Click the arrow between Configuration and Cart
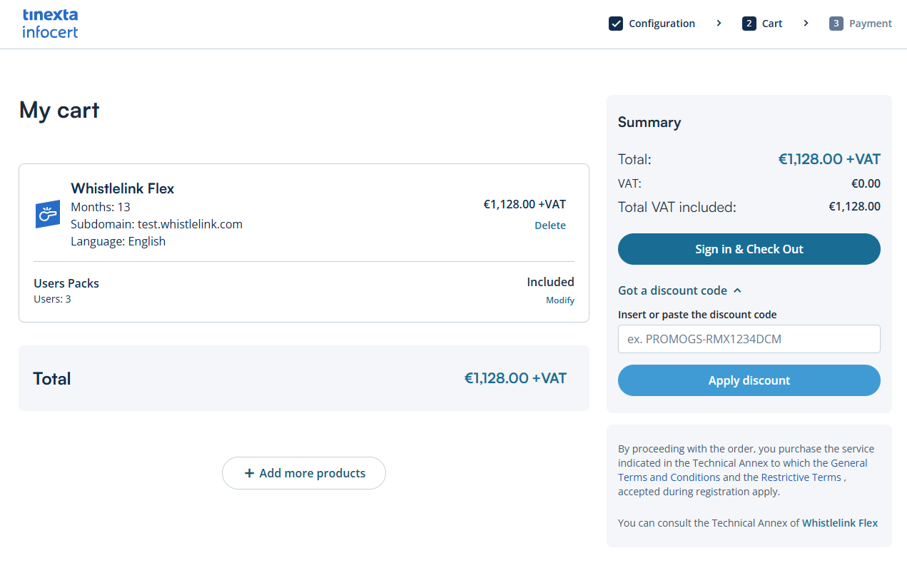Viewport: 907px width, 588px height. click(719, 24)
